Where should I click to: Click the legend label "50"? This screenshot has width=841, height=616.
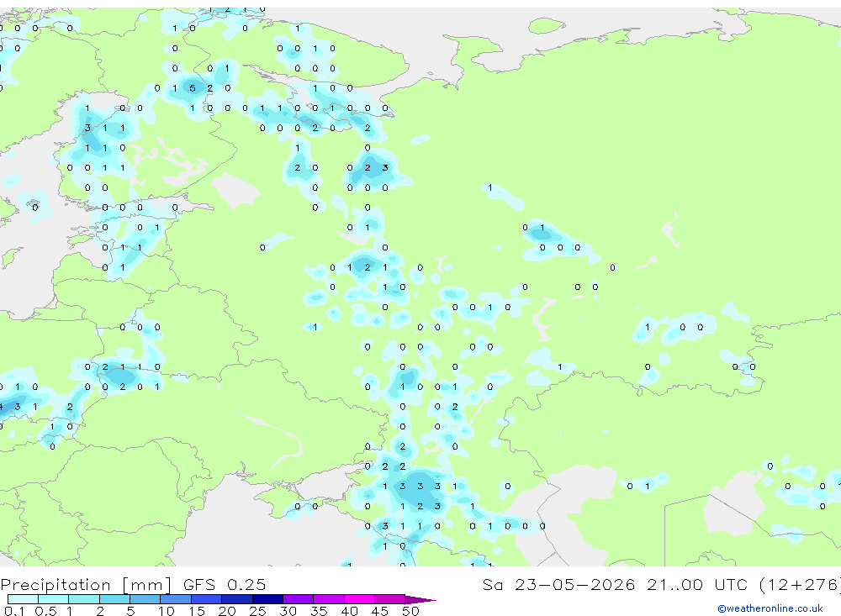(x=410, y=611)
